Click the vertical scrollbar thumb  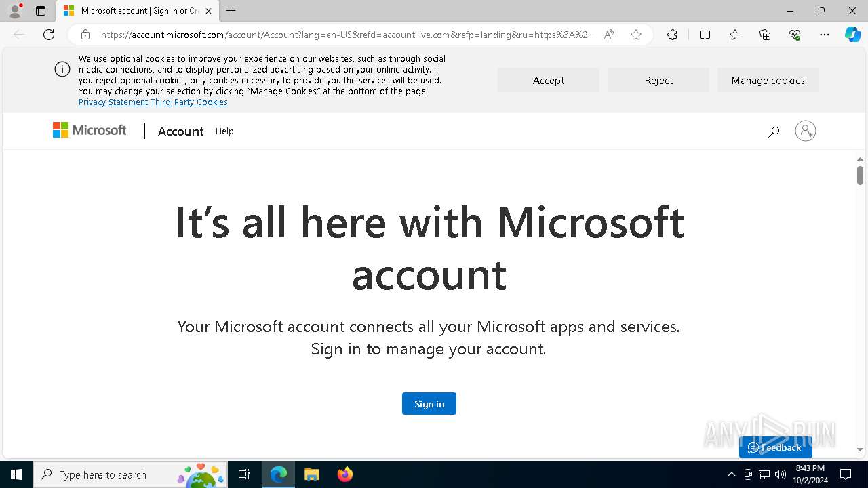(x=860, y=176)
